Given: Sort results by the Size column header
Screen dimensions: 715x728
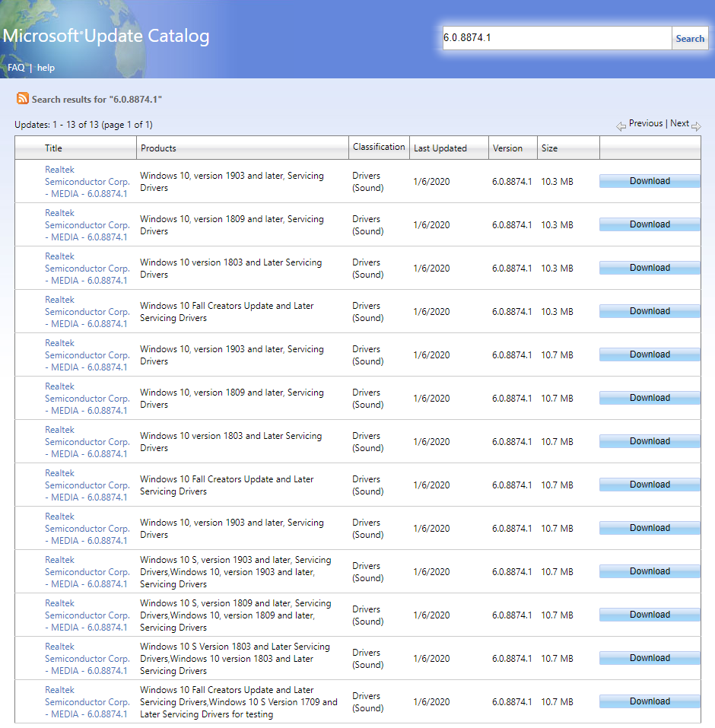Looking at the screenshot, I should [549, 148].
